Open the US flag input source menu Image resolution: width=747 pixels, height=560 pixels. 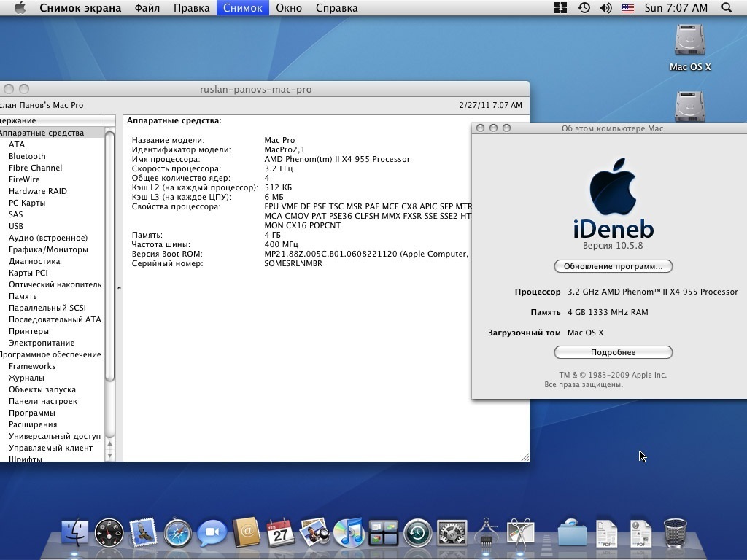pos(627,8)
